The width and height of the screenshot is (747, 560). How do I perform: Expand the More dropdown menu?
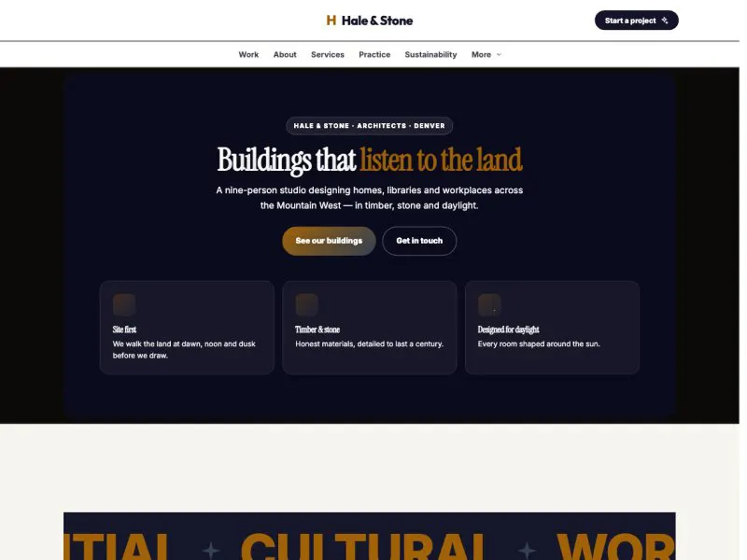coord(486,55)
